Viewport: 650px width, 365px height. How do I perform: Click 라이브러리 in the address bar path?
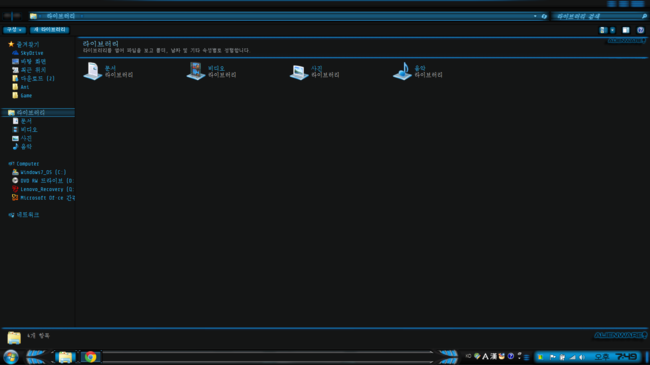[x=61, y=16]
